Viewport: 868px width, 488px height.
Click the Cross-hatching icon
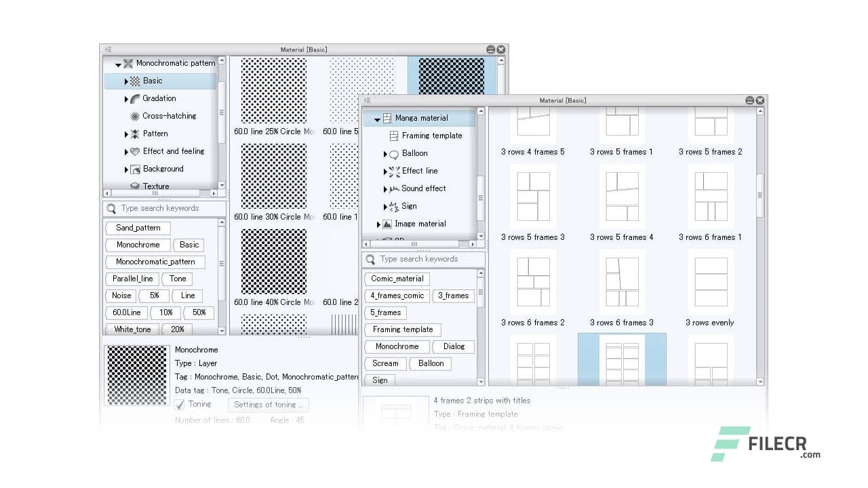[x=135, y=116]
